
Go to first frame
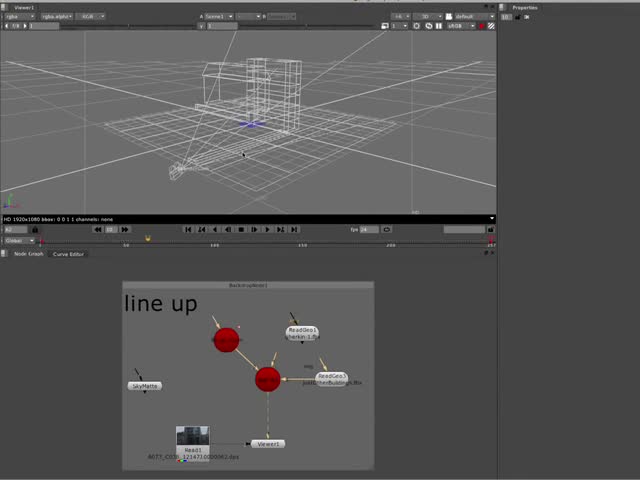[188, 230]
